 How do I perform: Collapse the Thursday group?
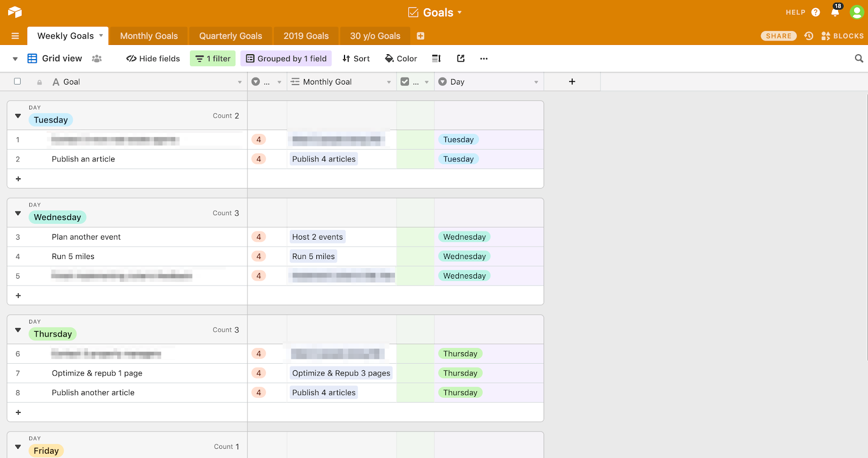(x=18, y=330)
